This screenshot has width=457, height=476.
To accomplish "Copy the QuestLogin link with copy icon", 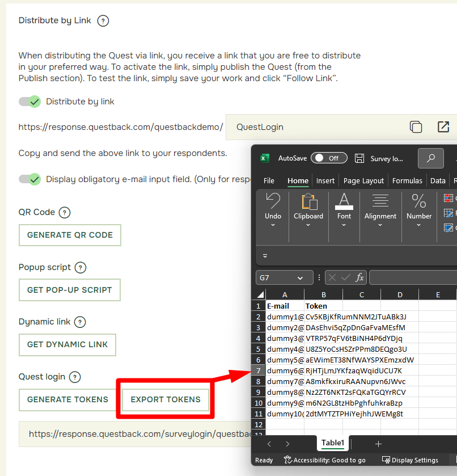I will tap(416, 127).
